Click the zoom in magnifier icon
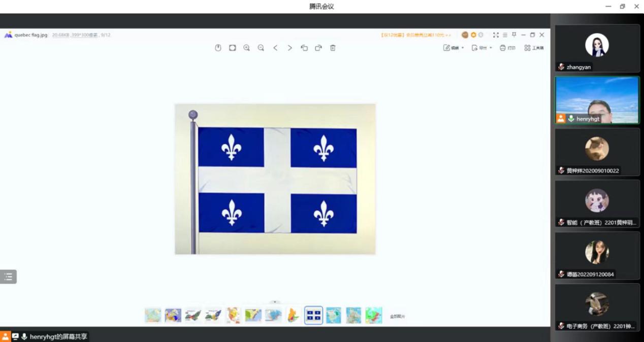The height and width of the screenshot is (342, 644). coord(246,48)
